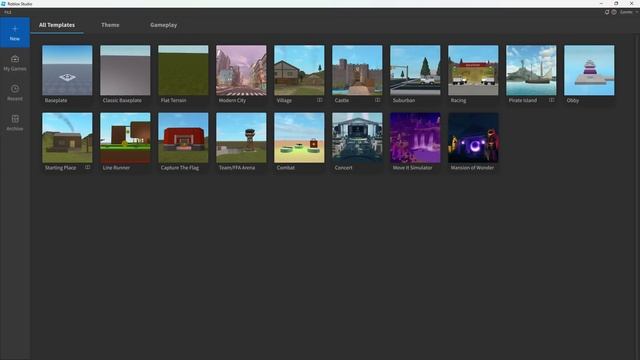Open the File menu
The image size is (640, 360).
pos(8,12)
